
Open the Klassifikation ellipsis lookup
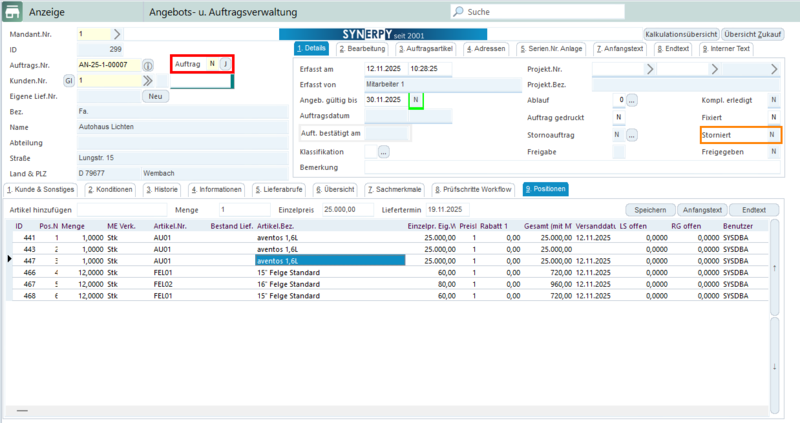pos(383,151)
